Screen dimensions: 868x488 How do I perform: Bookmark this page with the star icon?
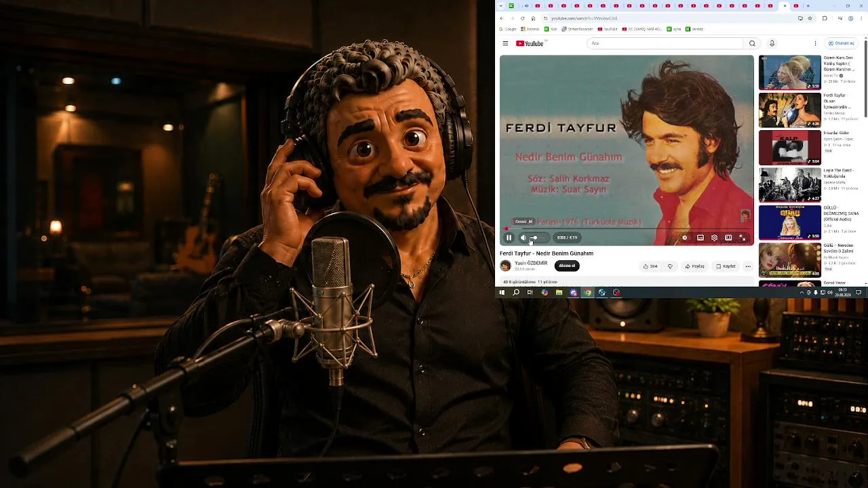pyautogui.click(x=810, y=18)
